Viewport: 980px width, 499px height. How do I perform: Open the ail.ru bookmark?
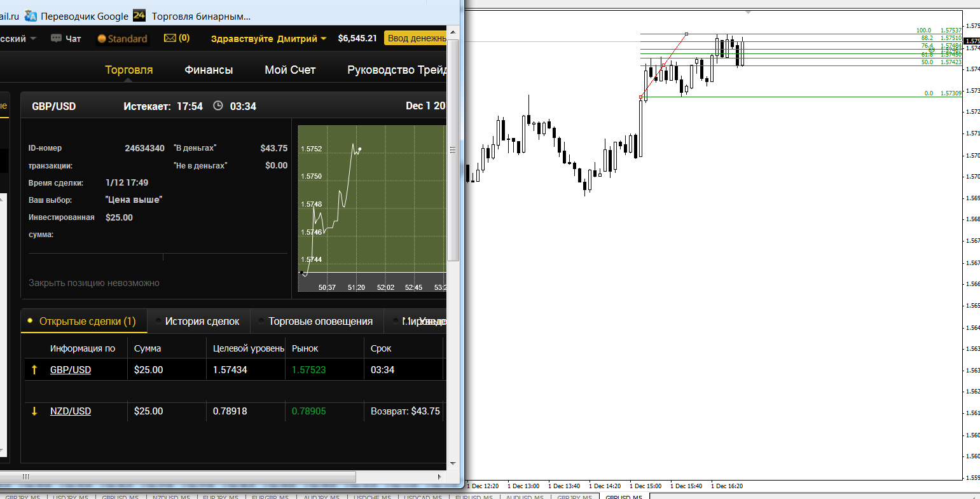click(x=9, y=17)
